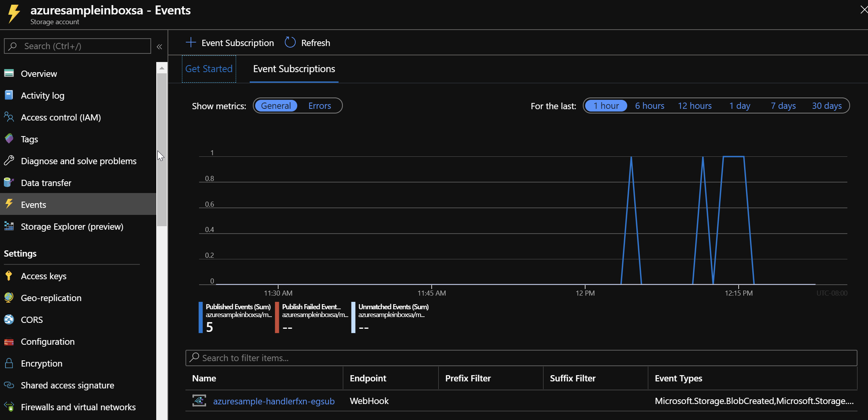The height and width of the screenshot is (420, 868).
Task: Open Activity log menu item
Action: (78, 95)
